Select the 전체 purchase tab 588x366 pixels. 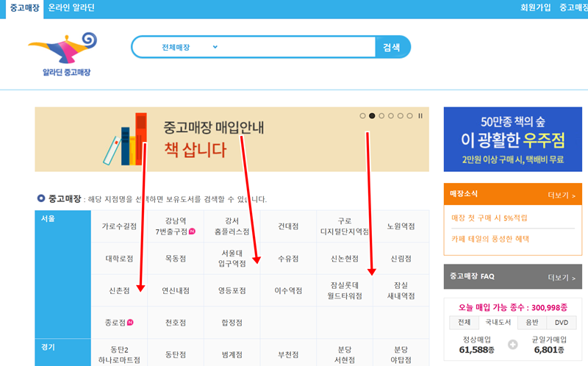(x=465, y=323)
